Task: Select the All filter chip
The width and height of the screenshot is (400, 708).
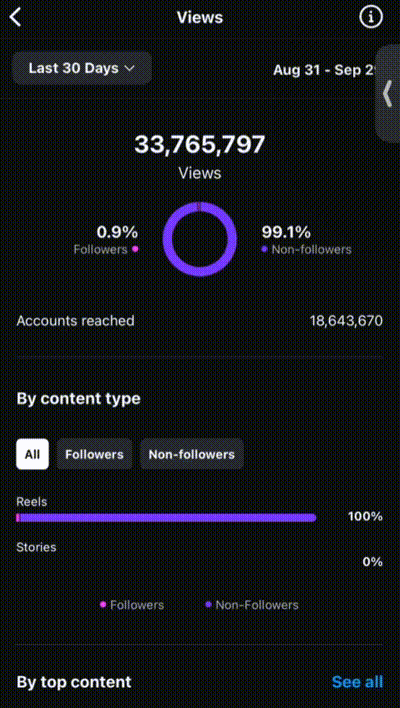Action: point(33,454)
